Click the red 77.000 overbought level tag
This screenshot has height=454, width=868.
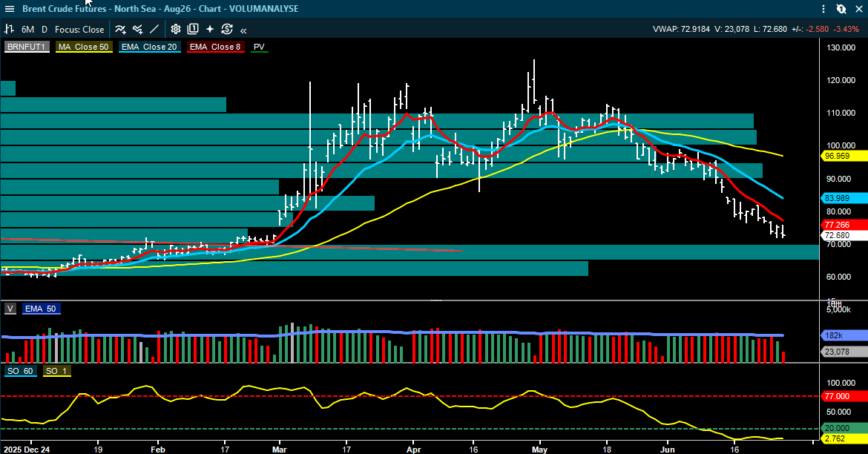click(x=843, y=396)
